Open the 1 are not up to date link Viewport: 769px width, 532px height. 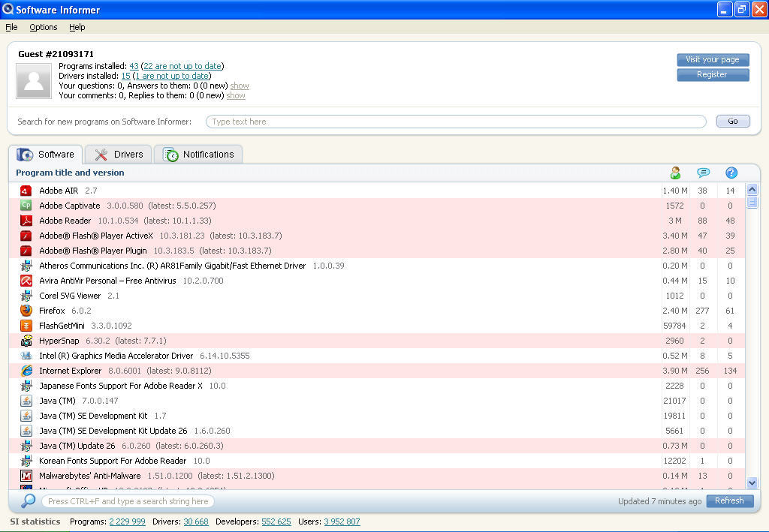172,76
